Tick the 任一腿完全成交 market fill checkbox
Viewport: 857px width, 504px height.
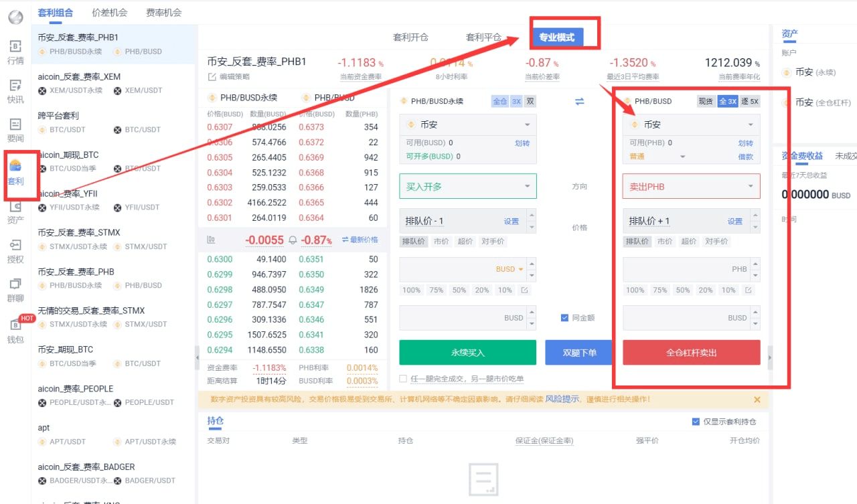(403, 379)
